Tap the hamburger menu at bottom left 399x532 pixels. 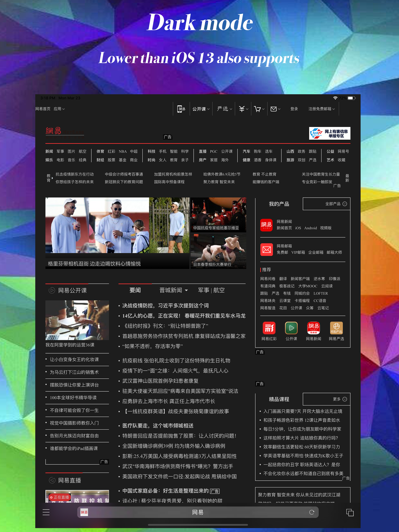point(46,512)
